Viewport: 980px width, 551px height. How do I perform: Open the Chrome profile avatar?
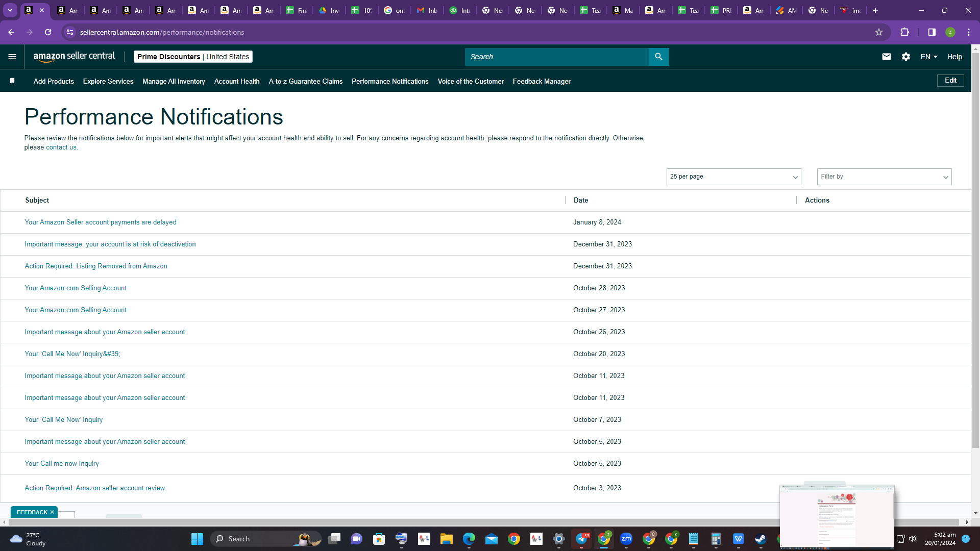950,32
